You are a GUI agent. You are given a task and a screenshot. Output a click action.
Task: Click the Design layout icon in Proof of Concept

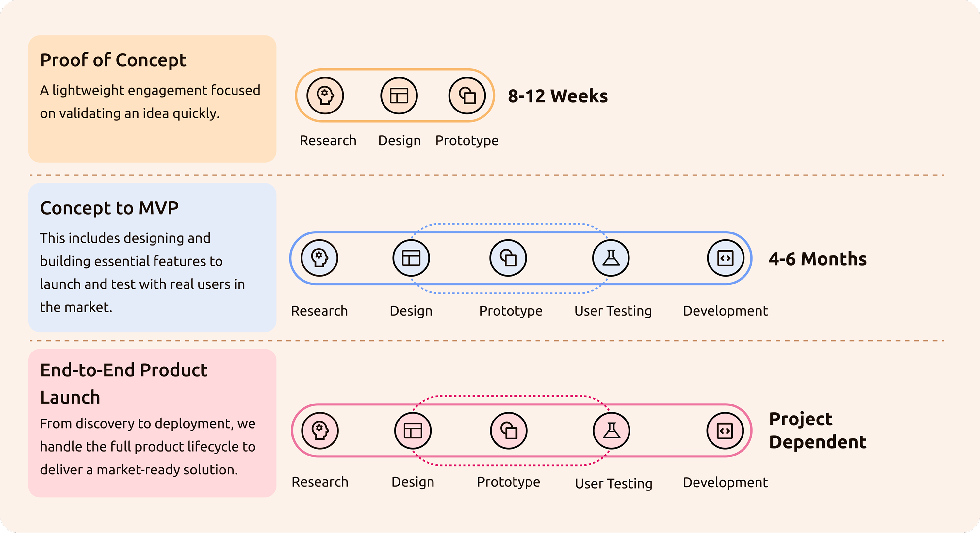(x=399, y=95)
